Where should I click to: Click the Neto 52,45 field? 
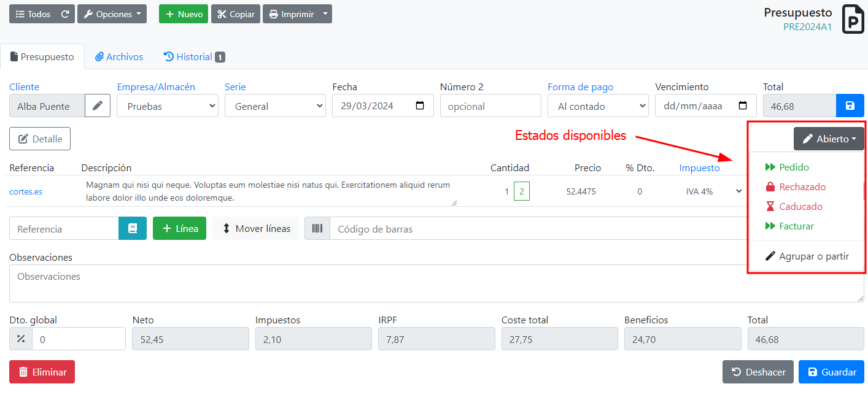click(190, 339)
